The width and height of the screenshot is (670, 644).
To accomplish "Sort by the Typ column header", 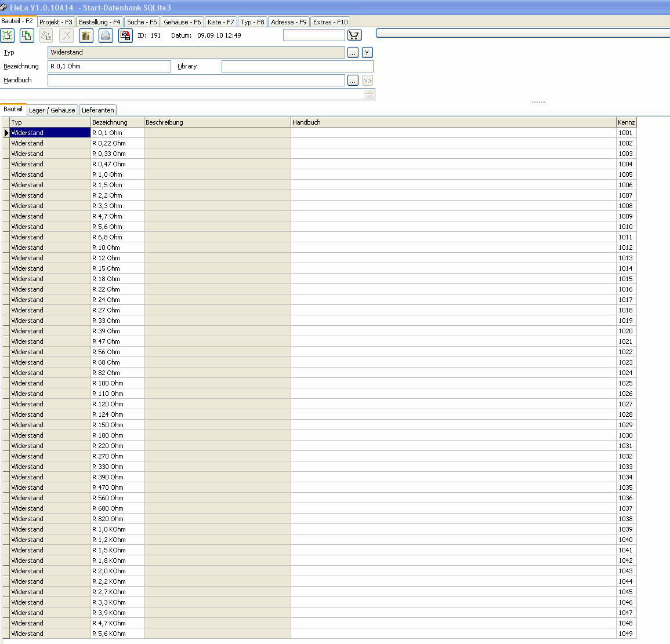I will click(x=50, y=122).
